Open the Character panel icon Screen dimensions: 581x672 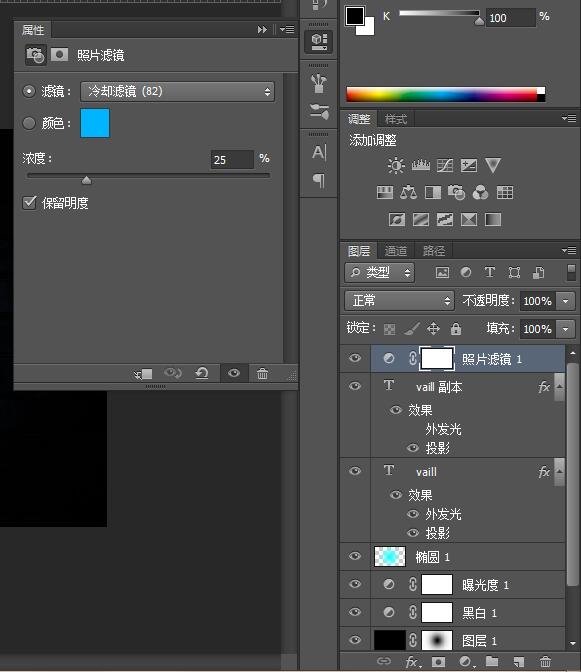click(x=319, y=152)
